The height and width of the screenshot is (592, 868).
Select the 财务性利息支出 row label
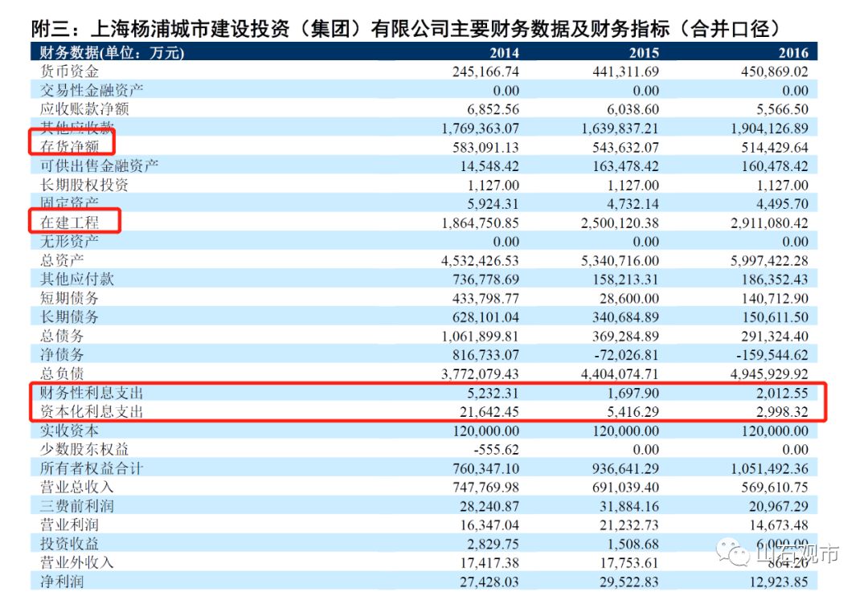coord(92,393)
